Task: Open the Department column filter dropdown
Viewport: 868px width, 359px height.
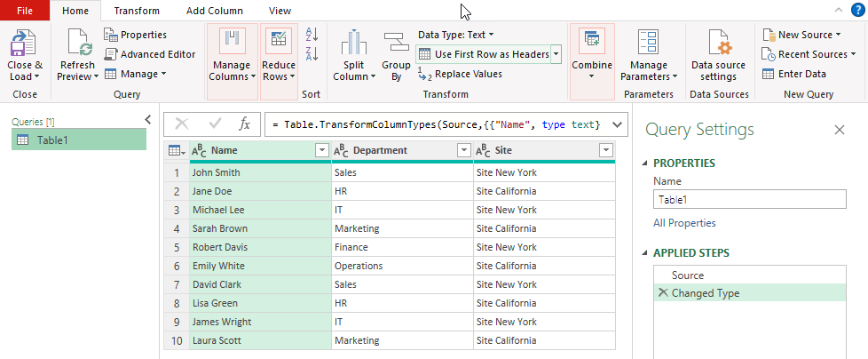Action: click(463, 150)
